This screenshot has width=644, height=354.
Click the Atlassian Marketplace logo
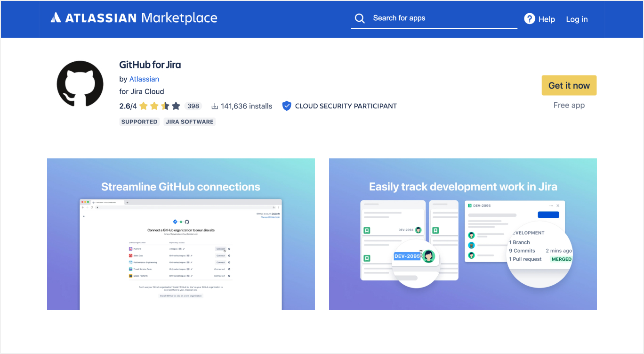point(134,18)
